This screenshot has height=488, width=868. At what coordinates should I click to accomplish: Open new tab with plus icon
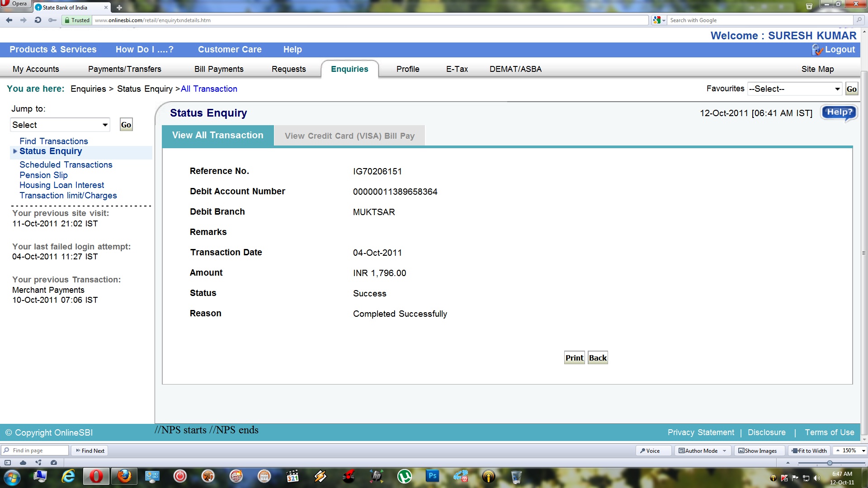tap(119, 8)
